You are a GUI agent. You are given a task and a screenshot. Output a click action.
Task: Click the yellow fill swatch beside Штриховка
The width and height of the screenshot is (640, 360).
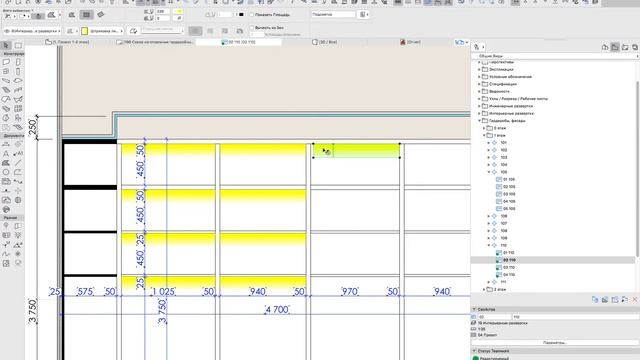point(85,31)
